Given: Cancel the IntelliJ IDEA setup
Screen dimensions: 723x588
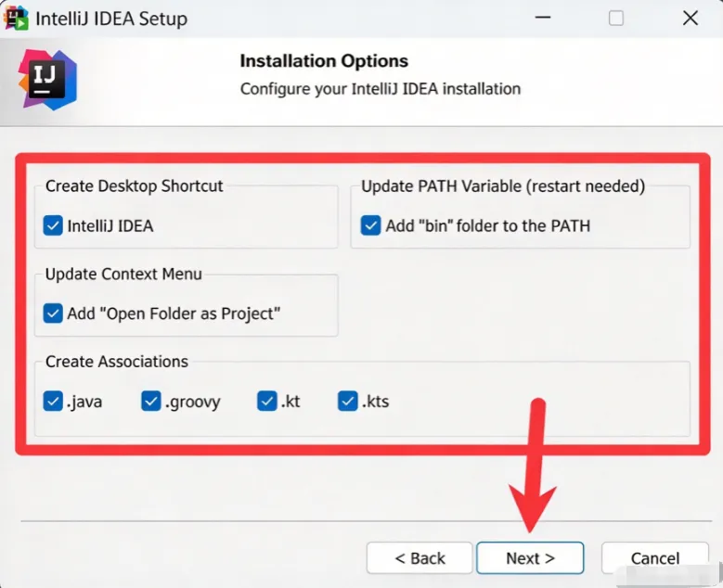Looking at the screenshot, I should (x=654, y=558).
